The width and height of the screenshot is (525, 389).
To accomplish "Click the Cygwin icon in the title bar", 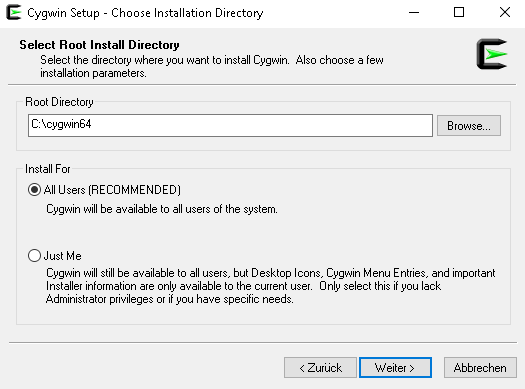I will (x=13, y=12).
